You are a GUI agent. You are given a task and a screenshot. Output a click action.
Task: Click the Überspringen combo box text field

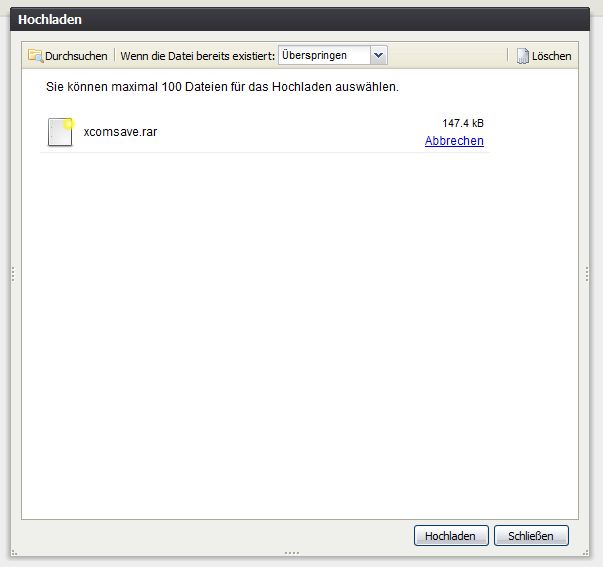[324, 56]
